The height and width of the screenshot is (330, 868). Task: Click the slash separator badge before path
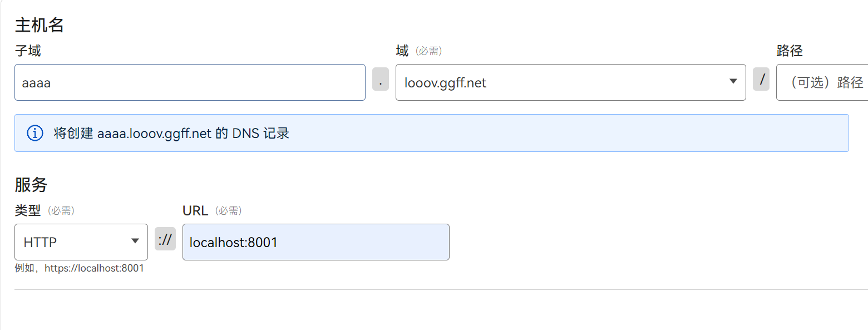[x=761, y=79]
